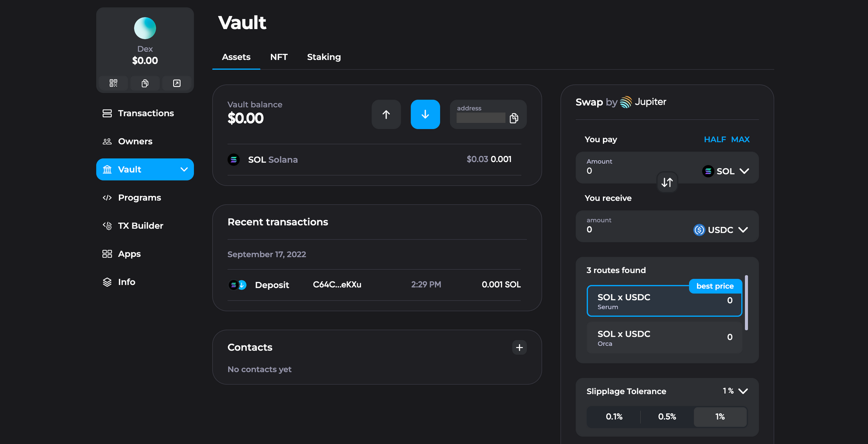The width and height of the screenshot is (868, 444).
Task: Select 0.1% slippage tolerance
Action: [x=614, y=417]
